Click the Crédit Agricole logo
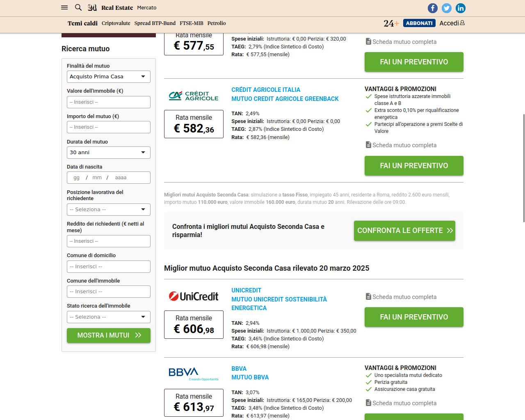 click(194, 96)
